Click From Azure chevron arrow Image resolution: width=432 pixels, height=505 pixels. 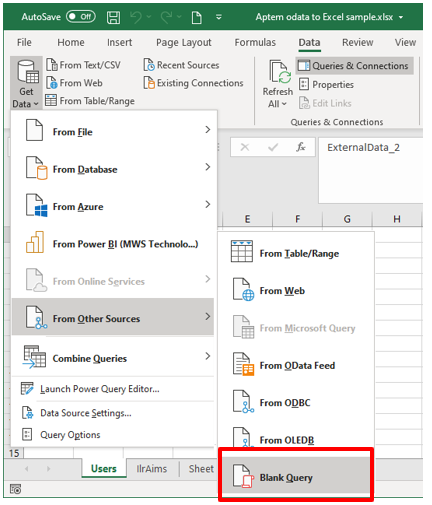(208, 204)
